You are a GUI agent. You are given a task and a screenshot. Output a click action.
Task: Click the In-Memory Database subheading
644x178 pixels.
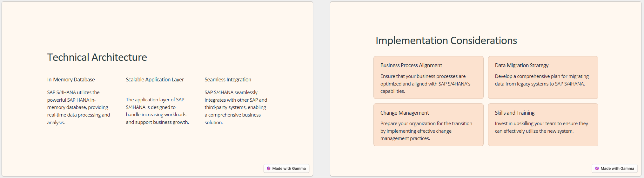(x=71, y=79)
